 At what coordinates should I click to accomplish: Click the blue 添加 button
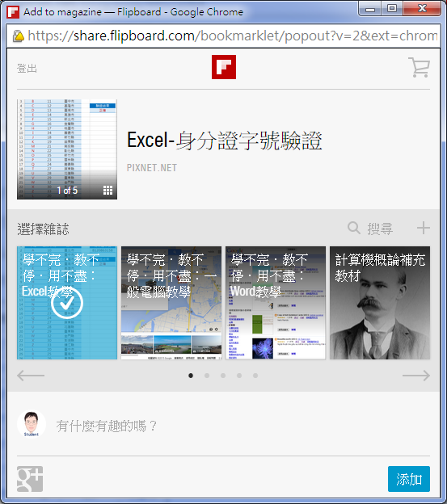tap(409, 479)
